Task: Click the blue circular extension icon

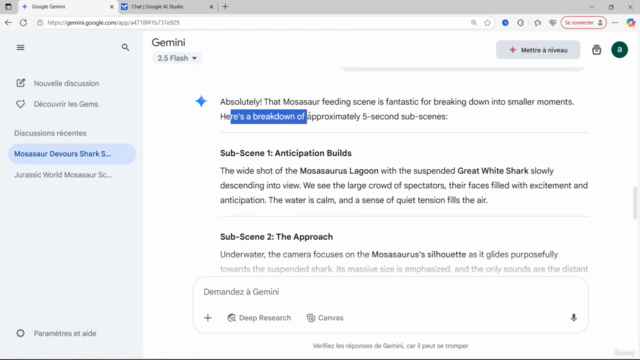Action: 505,23
